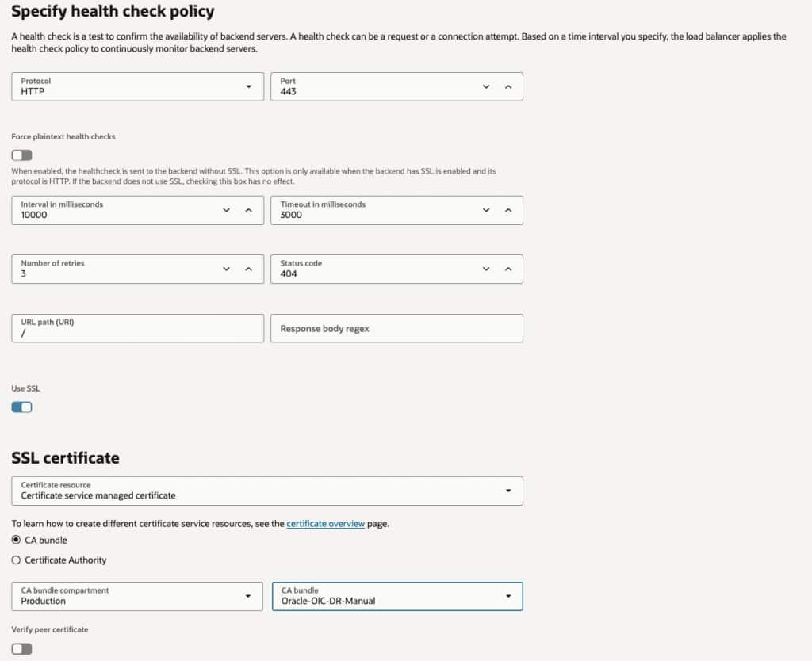Select the CA bundle radio option
This screenshot has height=661, width=812.
17,540
